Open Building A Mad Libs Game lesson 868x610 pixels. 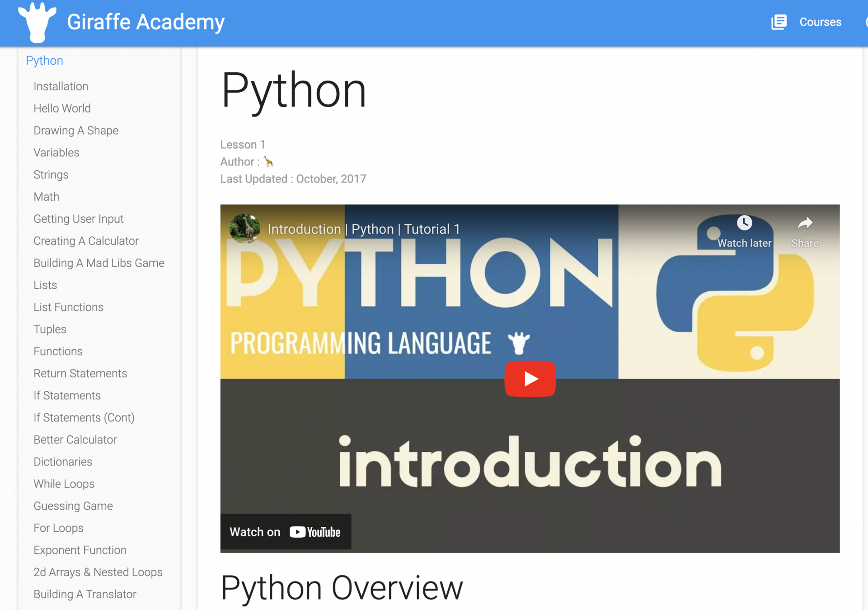(99, 263)
